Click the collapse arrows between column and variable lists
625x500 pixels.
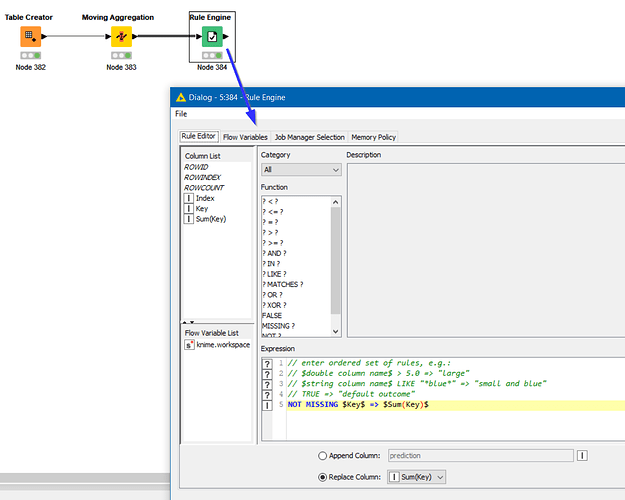pos(188,322)
